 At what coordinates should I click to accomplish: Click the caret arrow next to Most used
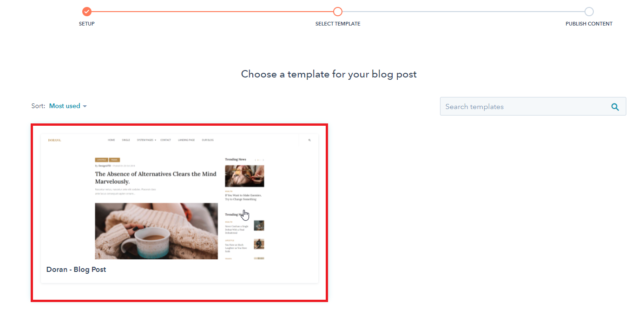point(85,106)
